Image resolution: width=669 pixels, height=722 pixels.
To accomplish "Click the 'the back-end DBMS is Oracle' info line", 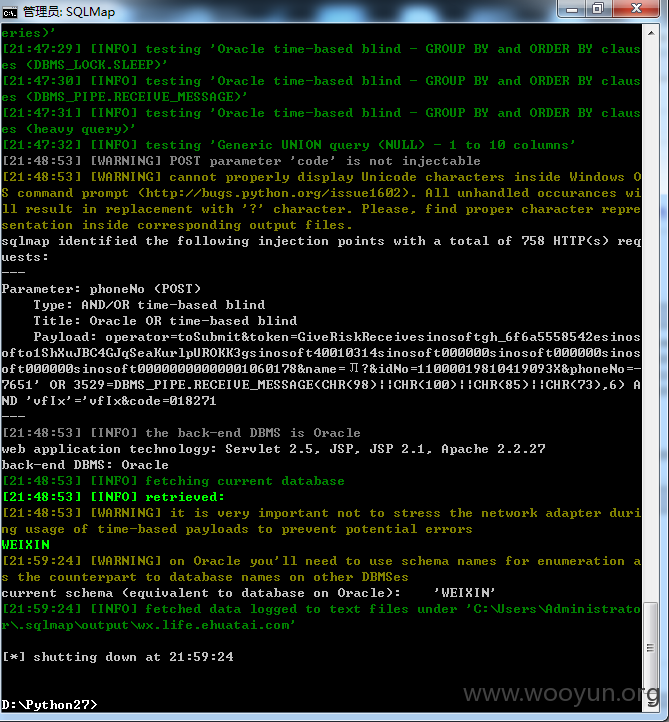I will (x=181, y=433).
